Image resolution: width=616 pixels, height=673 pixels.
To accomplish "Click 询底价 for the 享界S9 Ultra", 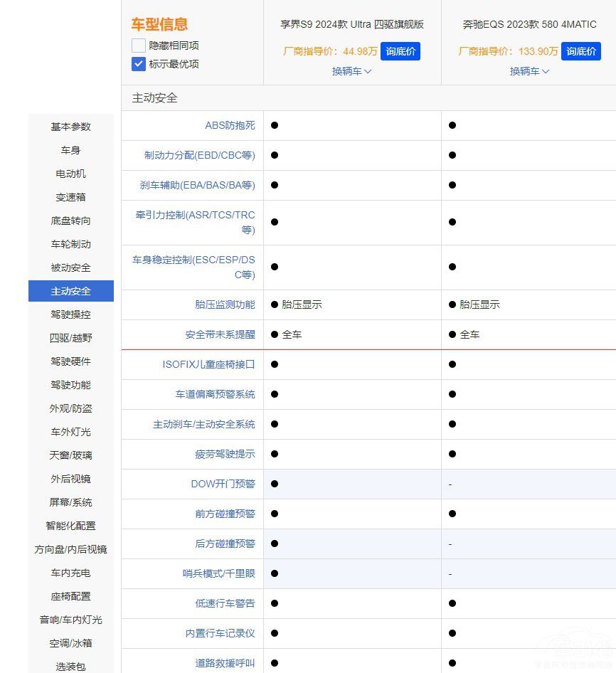I will point(400,51).
